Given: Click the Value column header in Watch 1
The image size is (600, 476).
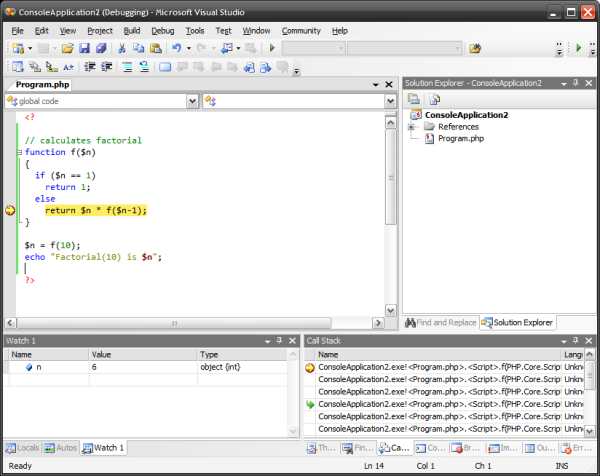Looking at the screenshot, I should 143,355.
